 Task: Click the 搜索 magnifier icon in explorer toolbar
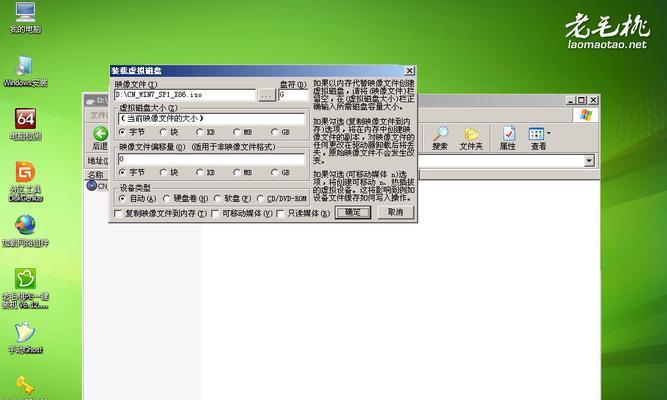coord(440,134)
